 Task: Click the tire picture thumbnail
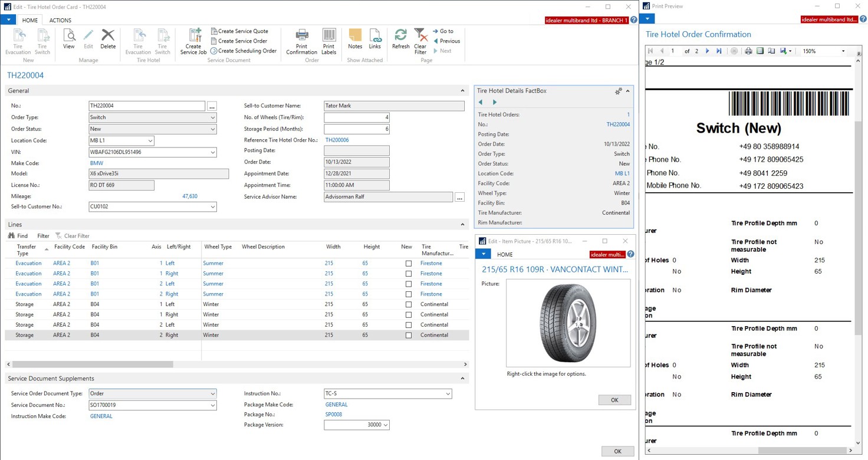coord(568,323)
